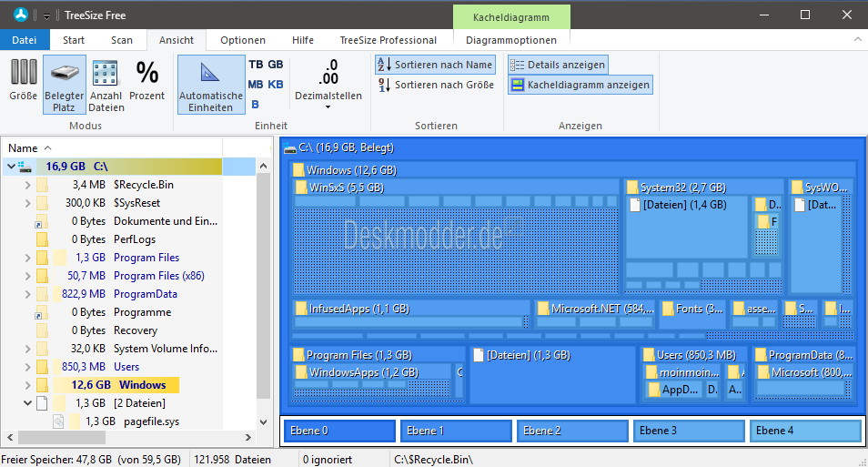Screen dimensions: 868x467
Task: Toggle Kacheldiagramm anzeigen
Action: [x=580, y=85]
